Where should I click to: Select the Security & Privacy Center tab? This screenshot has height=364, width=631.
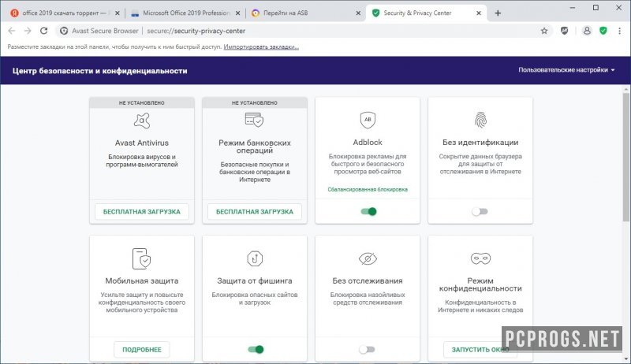[427, 13]
